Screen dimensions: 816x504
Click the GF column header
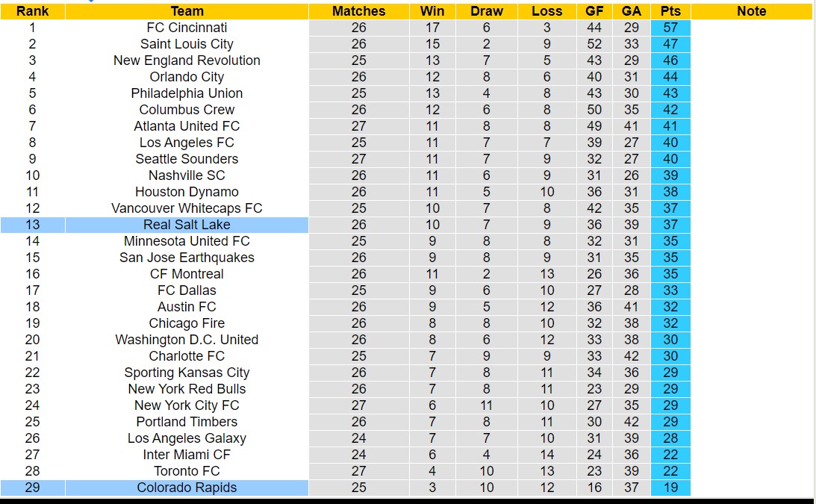pos(594,11)
